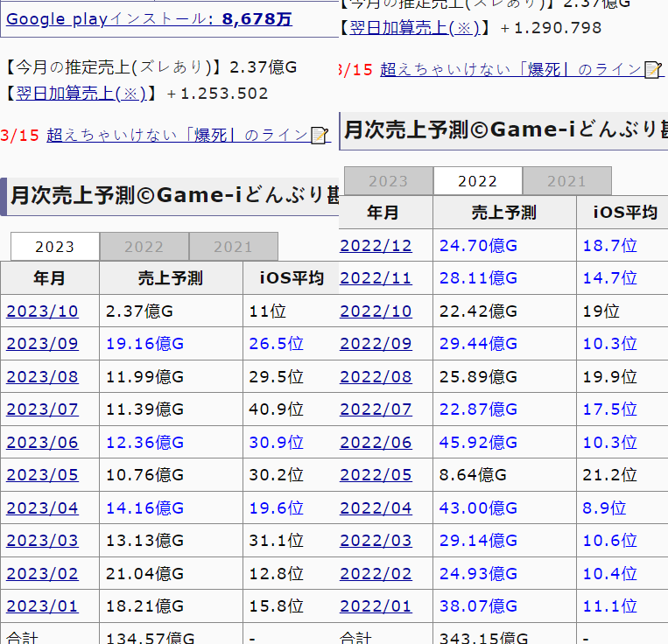Image resolution: width=668 pixels, height=644 pixels.
Task: Select the 14.7位 iOS rank for 2022/11
Action: point(609,278)
